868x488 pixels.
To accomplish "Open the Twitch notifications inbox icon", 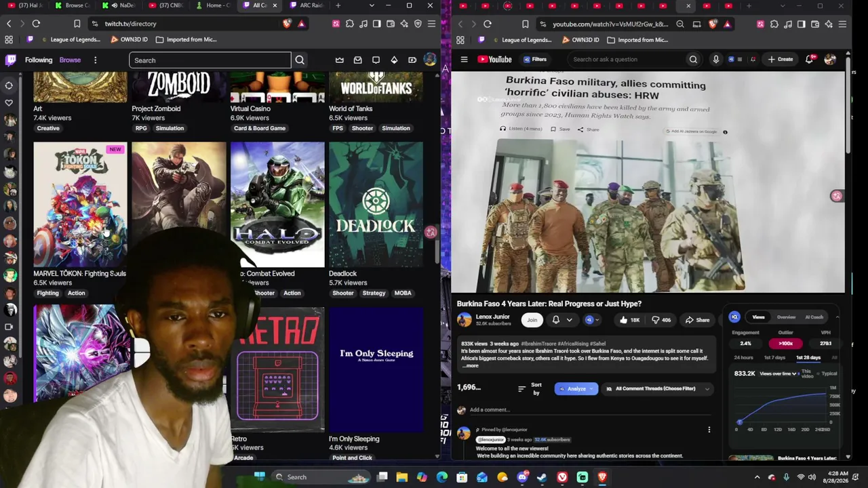I will coord(358,60).
